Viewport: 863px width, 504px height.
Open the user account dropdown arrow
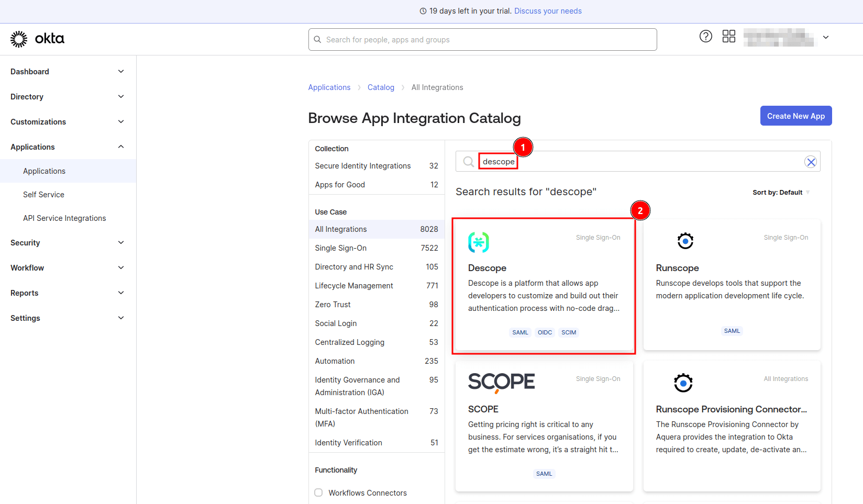click(x=826, y=38)
